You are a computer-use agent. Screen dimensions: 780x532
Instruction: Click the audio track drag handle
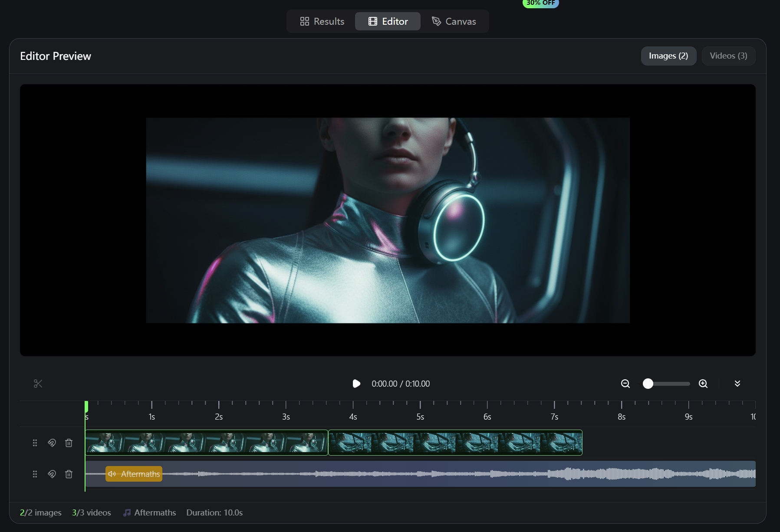point(35,474)
